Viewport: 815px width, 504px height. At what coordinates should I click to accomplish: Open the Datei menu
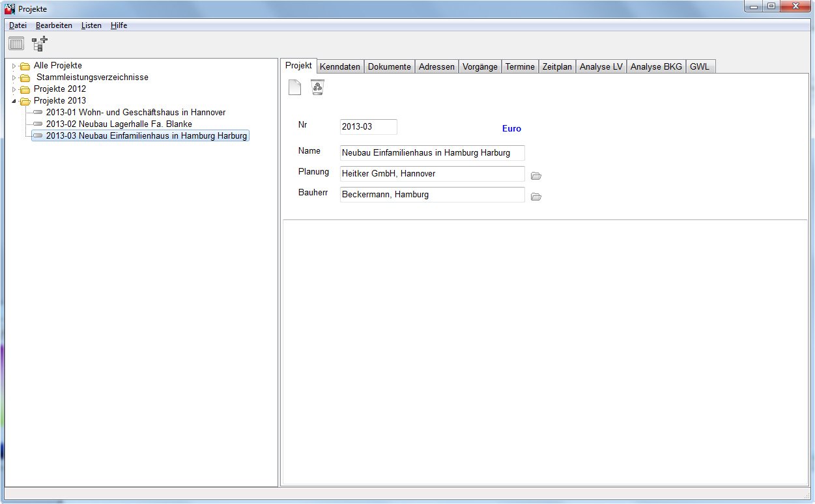pyautogui.click(x=18, y=25)
